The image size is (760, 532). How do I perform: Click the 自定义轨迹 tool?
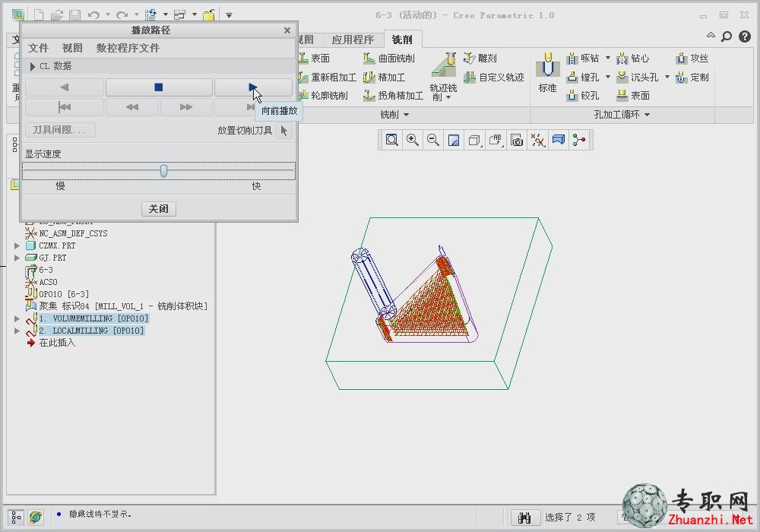click(x=494, y=77)
